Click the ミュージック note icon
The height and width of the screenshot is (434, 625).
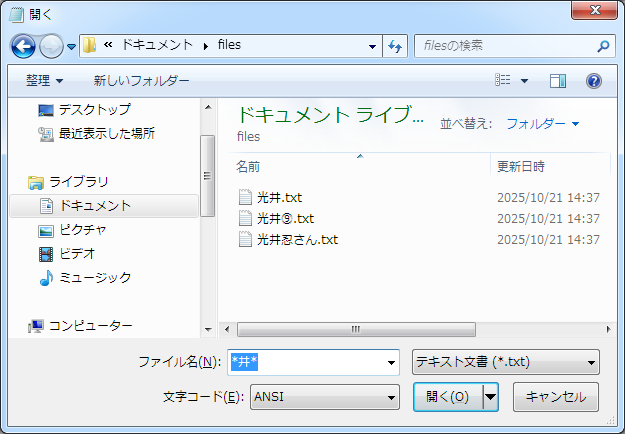tap(46, 278)
